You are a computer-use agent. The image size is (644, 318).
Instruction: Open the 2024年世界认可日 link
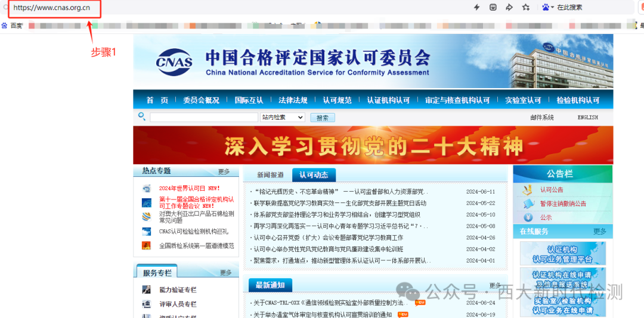[x=190, y=188]
